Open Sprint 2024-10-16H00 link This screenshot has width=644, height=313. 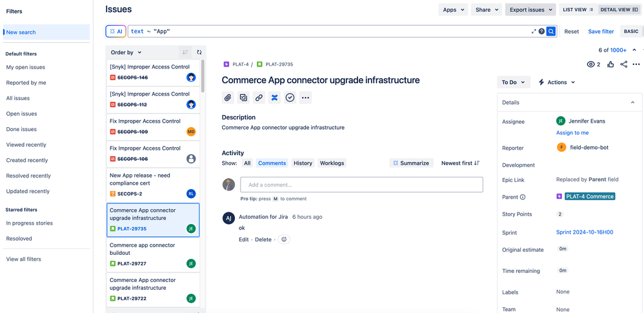click(585, 232)
